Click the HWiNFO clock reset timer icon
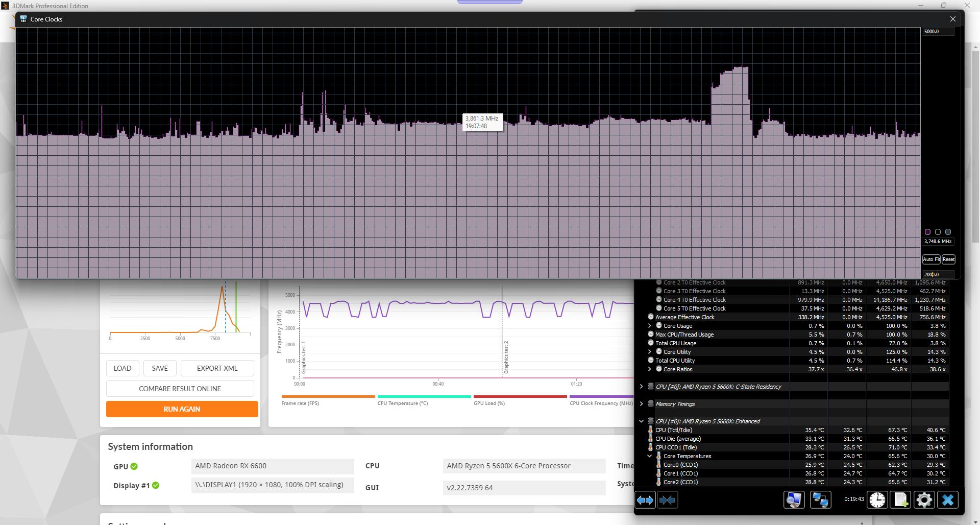 point(877,500)
